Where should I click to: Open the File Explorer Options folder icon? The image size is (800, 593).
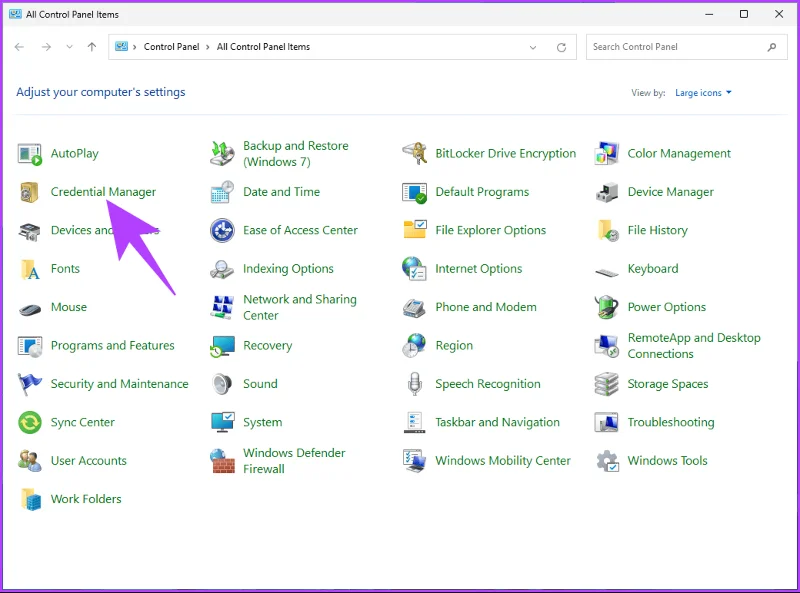tap(415, 230)
